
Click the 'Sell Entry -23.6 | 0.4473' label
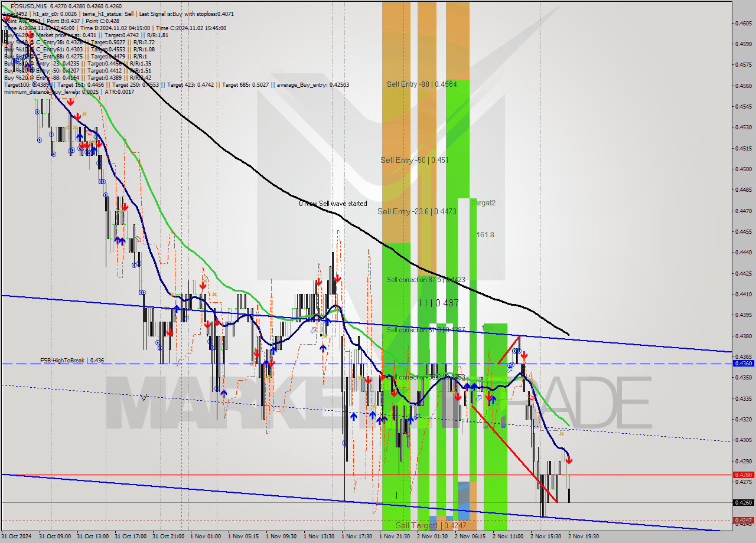[417, 211]
